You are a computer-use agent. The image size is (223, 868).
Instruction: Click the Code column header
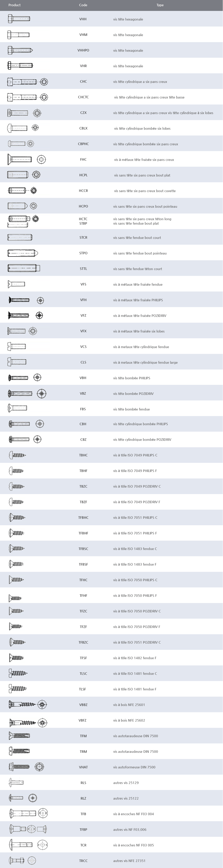coord(83,5)
